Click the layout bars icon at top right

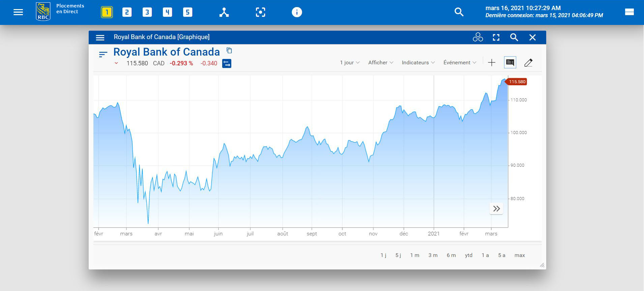629,12
